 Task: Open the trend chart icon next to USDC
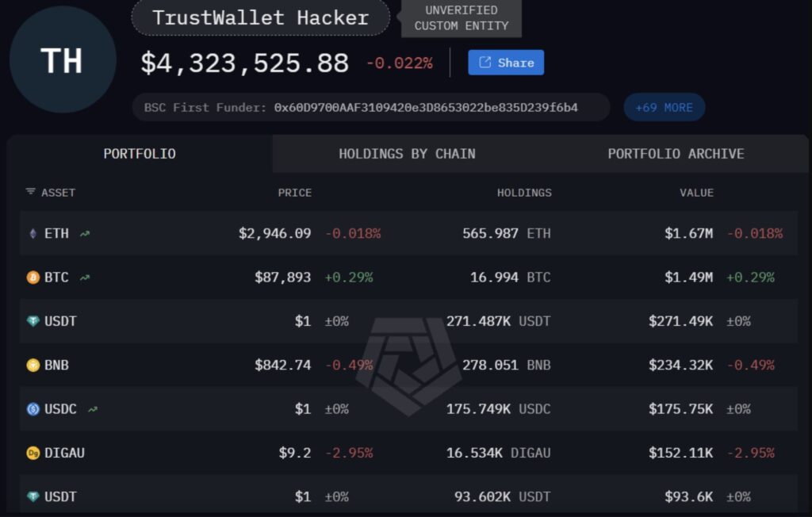click(x=93, y=409)
